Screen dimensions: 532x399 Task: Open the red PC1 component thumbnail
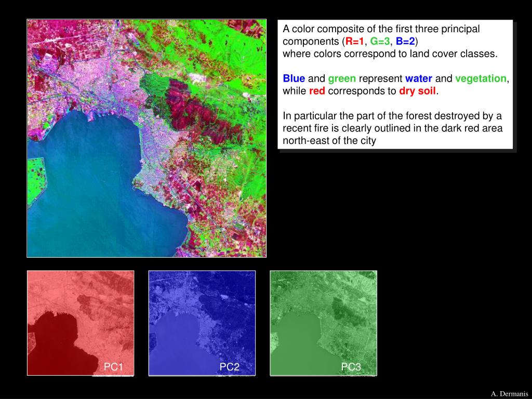(81, 323)
